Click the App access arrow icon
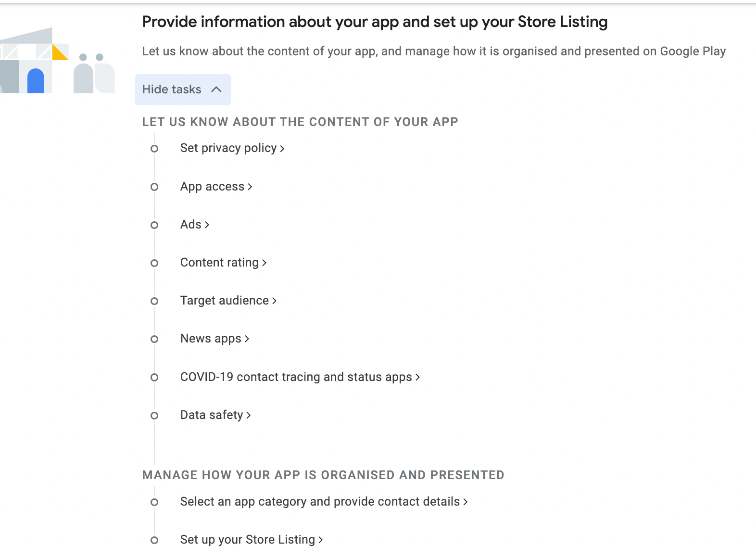 click(250, 187)
